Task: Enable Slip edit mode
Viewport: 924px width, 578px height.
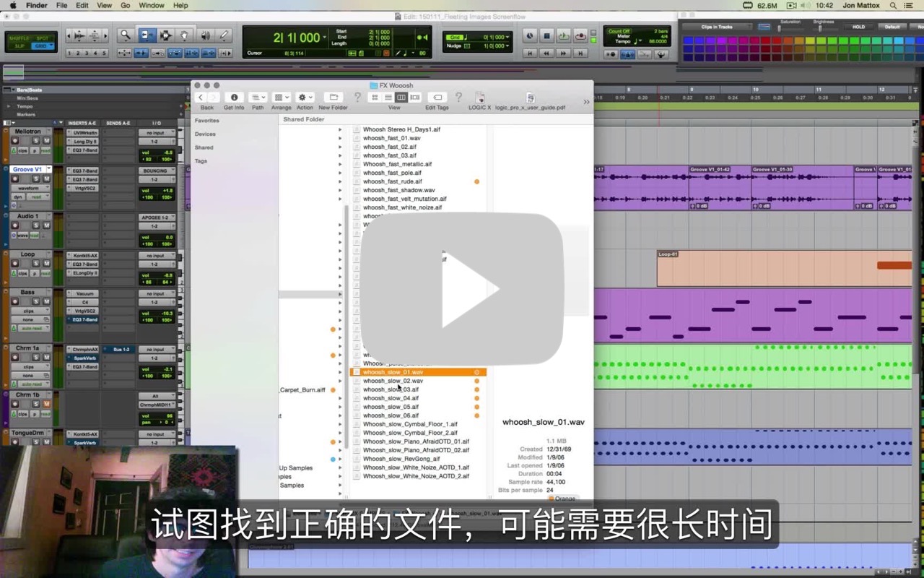Action: (x=19, y=46)
